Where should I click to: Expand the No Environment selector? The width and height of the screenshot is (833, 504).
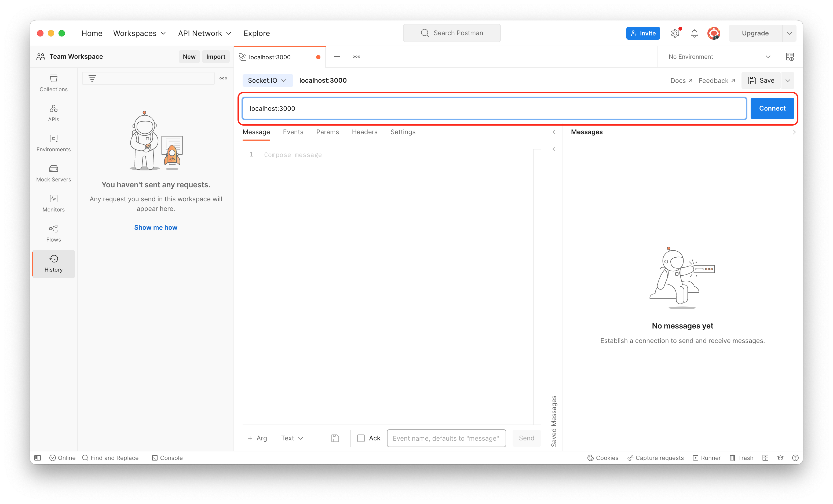[719, 57]
